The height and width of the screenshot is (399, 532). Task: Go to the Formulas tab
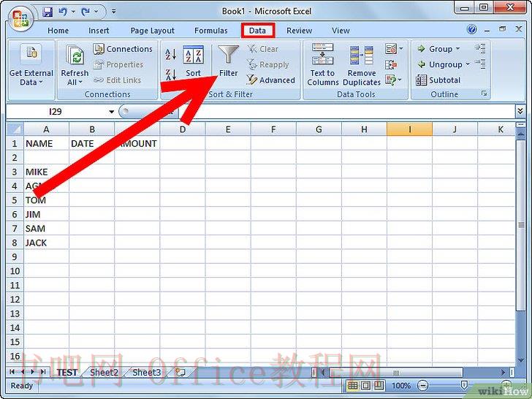pyautogui.click(x=210, y=31)
